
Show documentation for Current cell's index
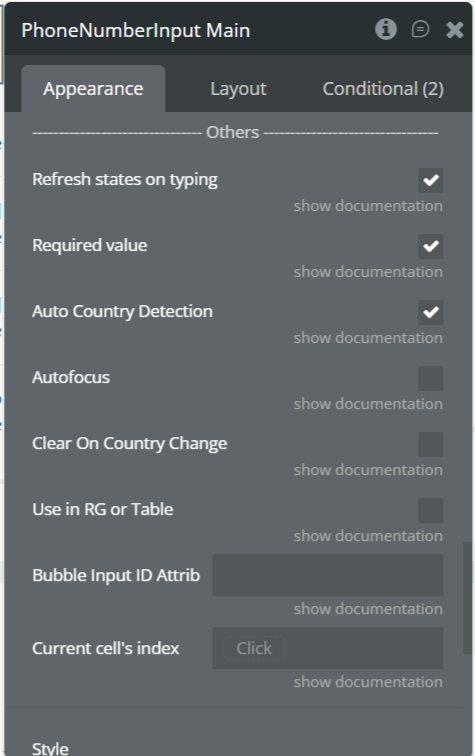(x=368, y=682)
